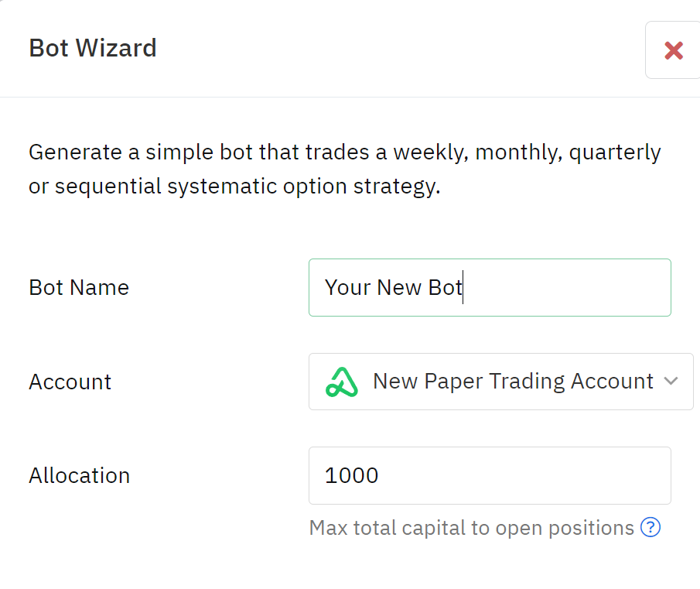Click the Allocation input field
This screenshot has width=700, height=589.
point(489,475)
